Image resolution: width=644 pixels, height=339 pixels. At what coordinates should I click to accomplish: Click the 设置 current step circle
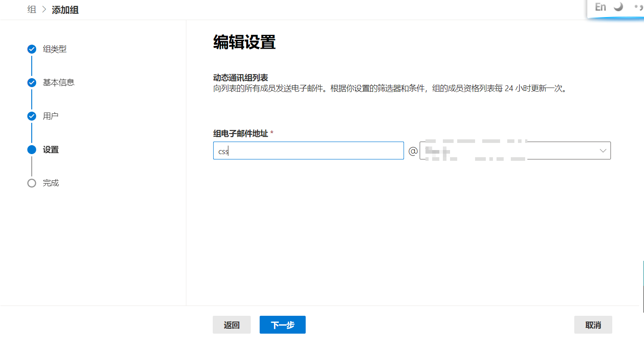point(32,150)
